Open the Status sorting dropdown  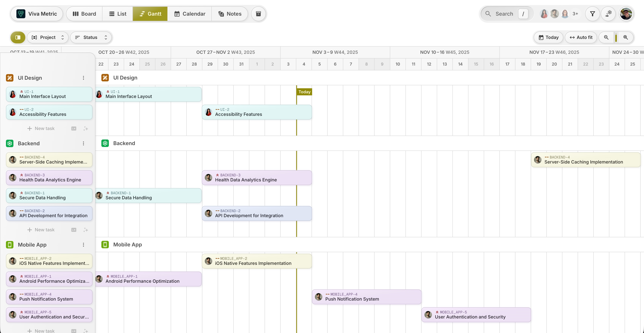tap(91, 37)
